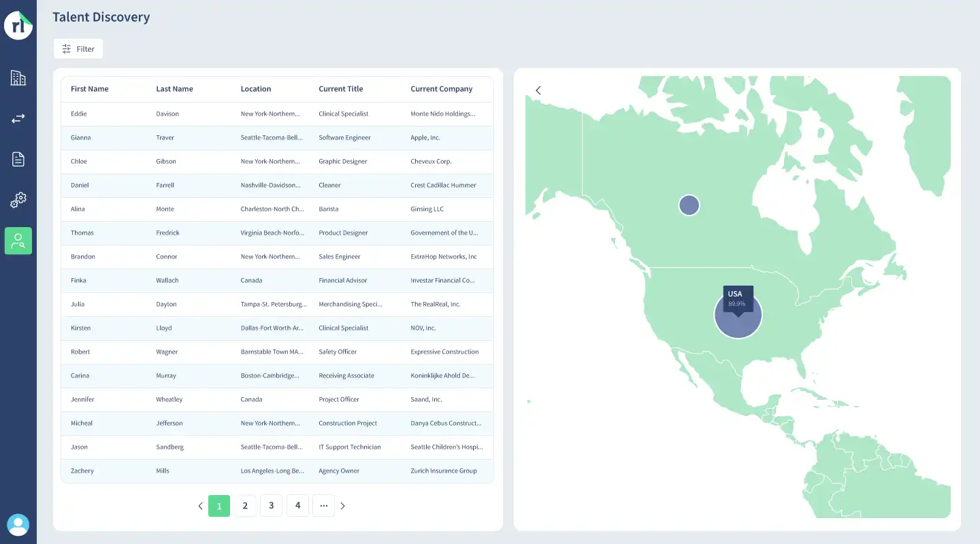
Task: Click the user avatar at sidebar bottom
Action: (x=18, y=525)
